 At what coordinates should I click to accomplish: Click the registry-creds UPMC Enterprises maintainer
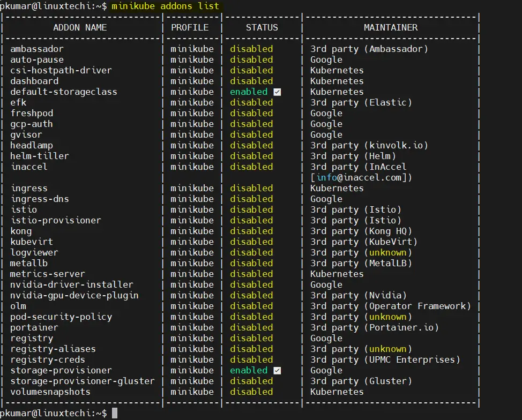tap(412, 360)
